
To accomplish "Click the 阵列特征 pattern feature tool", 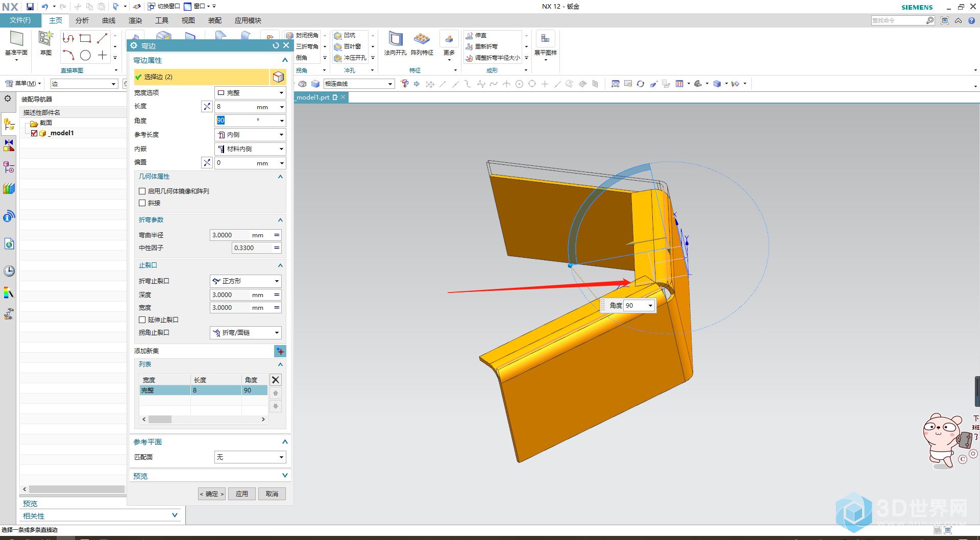I will [422, 44].
